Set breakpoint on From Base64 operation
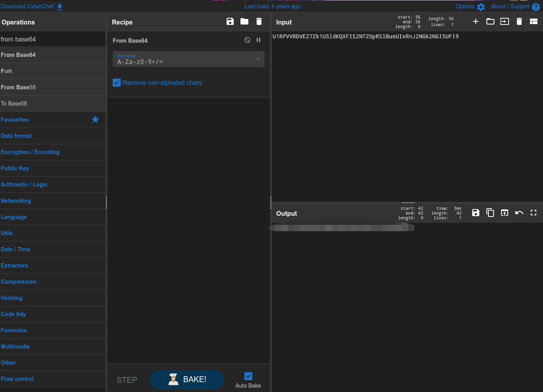Image resolution: width=543 pixels, height=392 pixels. (x=259, y=40)
